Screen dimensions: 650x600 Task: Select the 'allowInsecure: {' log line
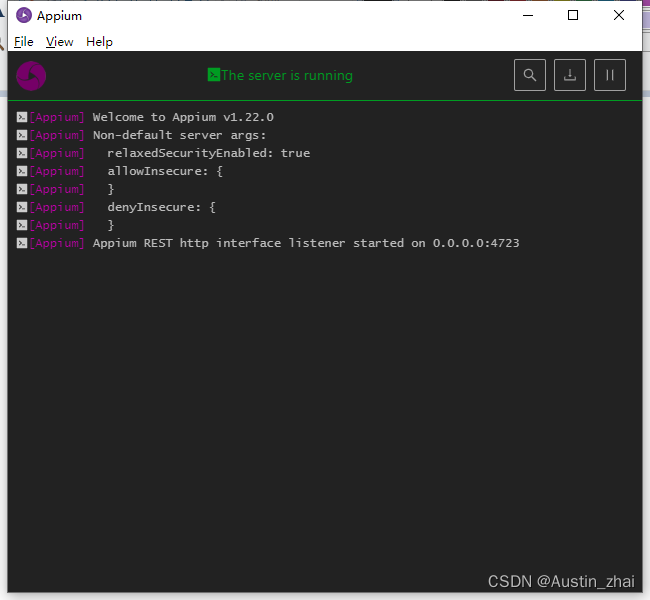click(x=165, y=171)
